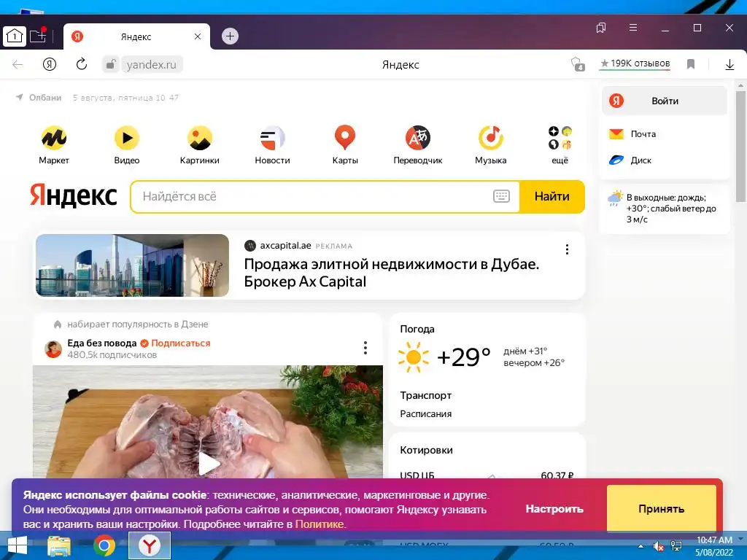The height and width of the screenshot is (560, 747).
Task: Click the site lock protection icon
Action: click(111, 64)
